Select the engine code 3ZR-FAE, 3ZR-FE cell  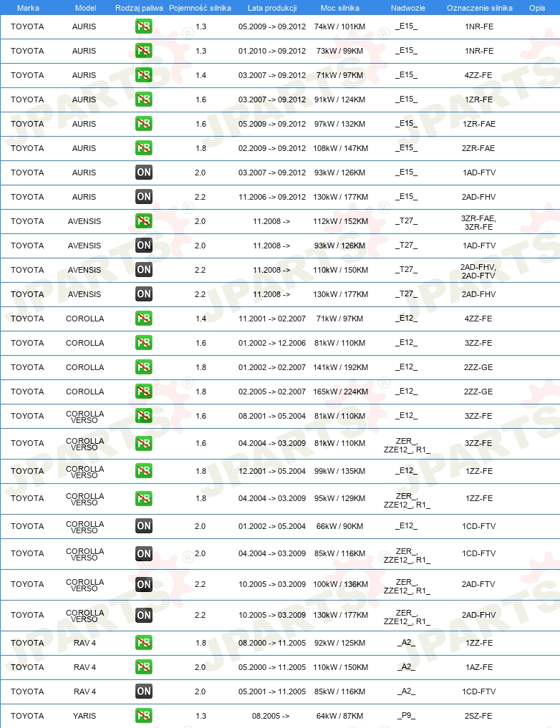(479, 223)
